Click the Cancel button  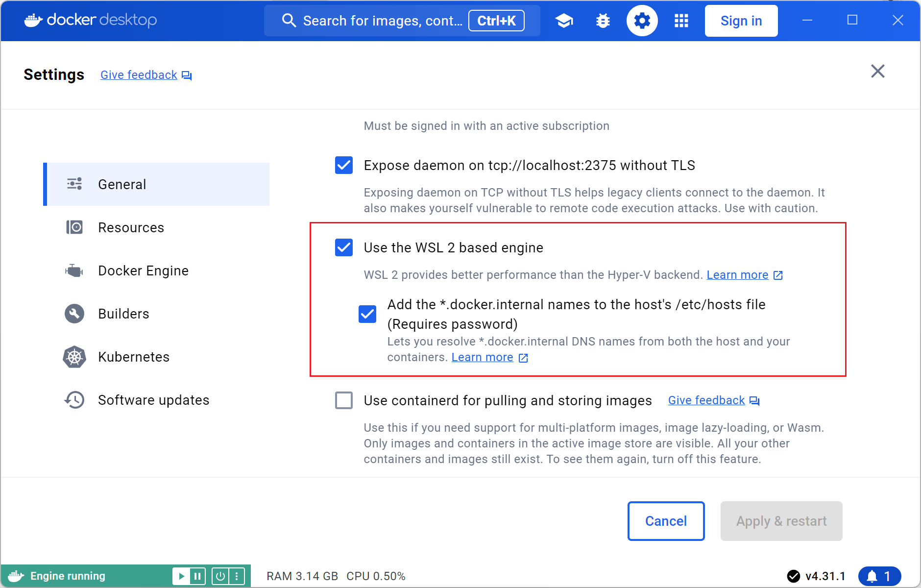[x=666, y=521]
